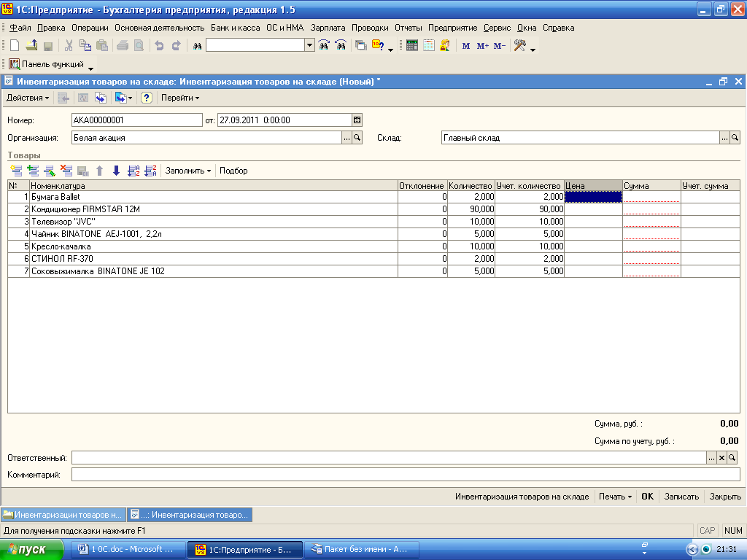Click the Ответственный input field
747x560 pixels.
[x=389, y=458]
